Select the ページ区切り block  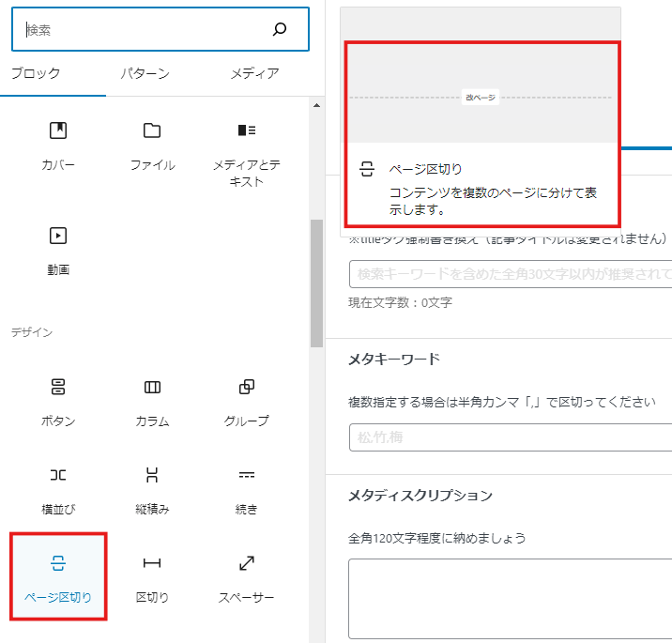[58, 576]
